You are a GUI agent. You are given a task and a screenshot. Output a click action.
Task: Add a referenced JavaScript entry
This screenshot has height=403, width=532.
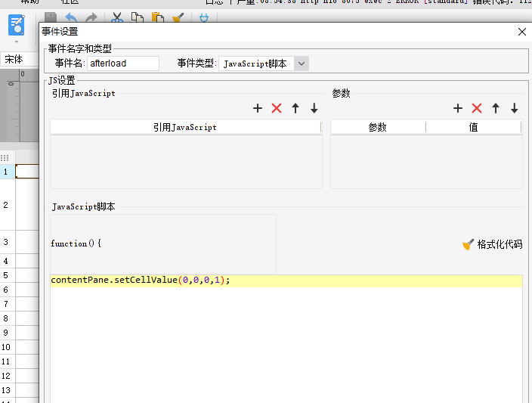[x=258, y=108]
